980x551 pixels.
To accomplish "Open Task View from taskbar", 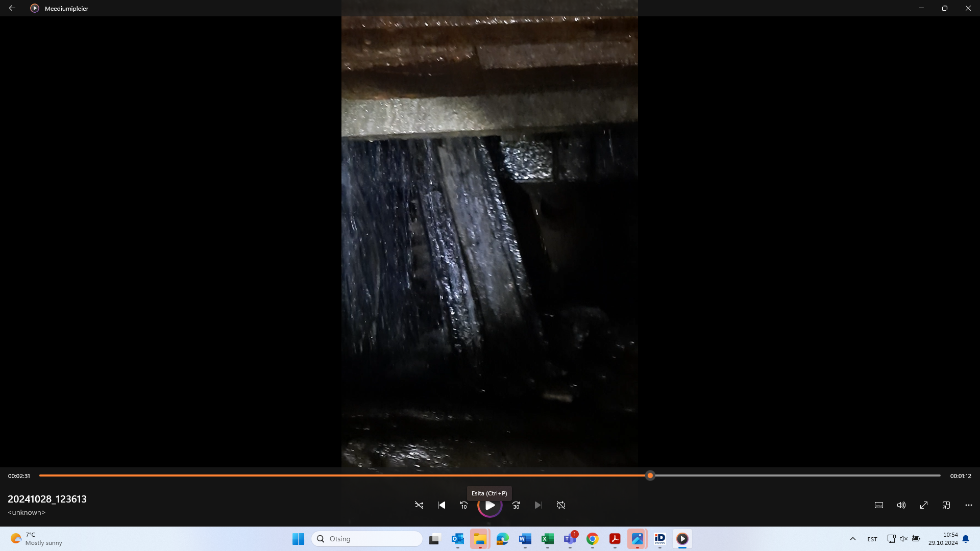I will point(435,539).
